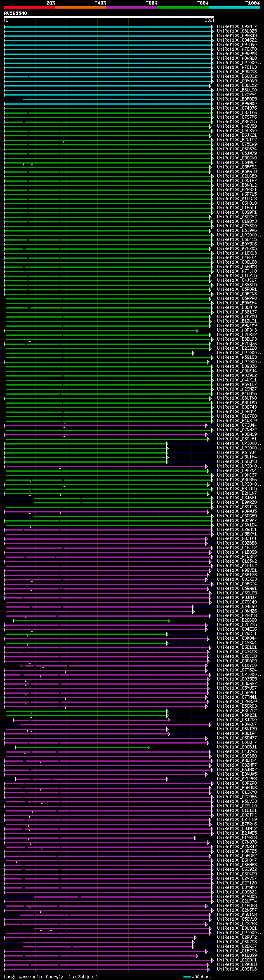The height and width of the screenshot is (980, 264).
Task: Click label UniRef100_B9FDD5
Action: pyautogui.click(x=237, y=99)
